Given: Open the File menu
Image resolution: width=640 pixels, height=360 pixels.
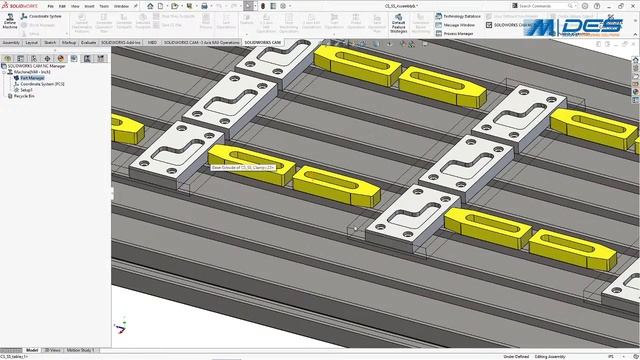Looking at the screenshot, I should pos(50,6).
